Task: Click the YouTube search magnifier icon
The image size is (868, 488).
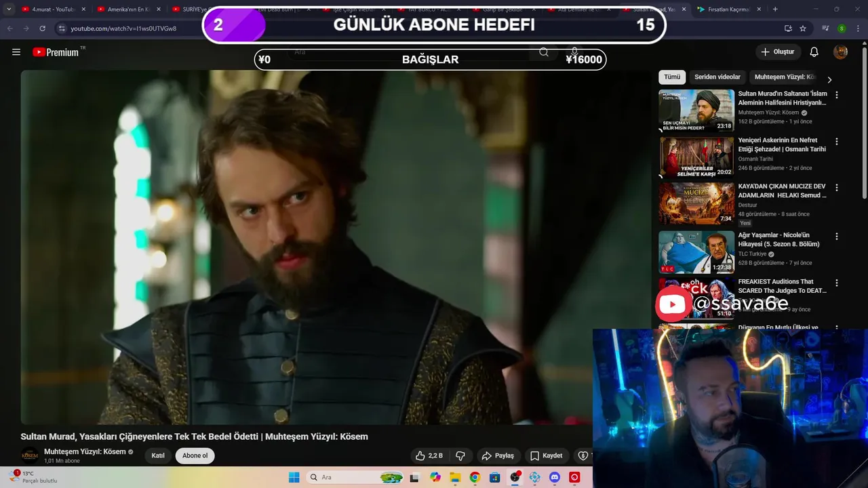Action: click(x=544, y=52)
